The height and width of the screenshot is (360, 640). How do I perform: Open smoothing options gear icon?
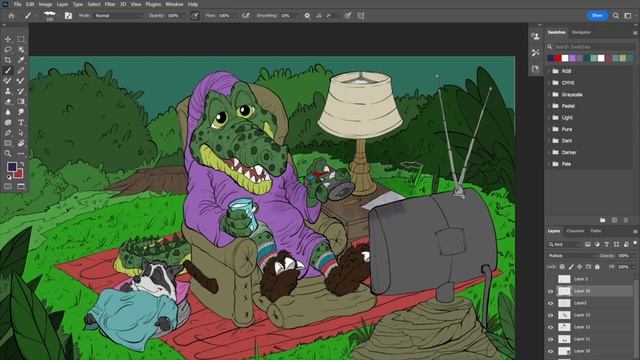(x=307, y=16)
